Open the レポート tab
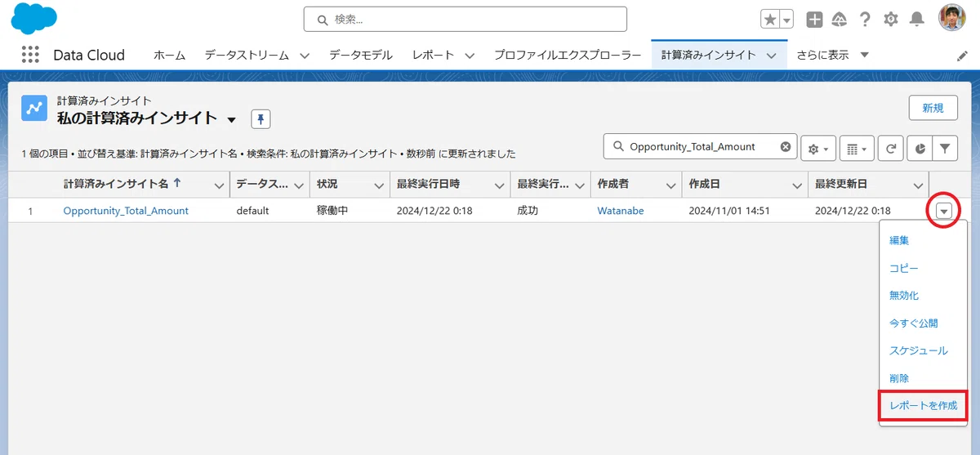Viewport: 980px width, 455px height. click(434, 56)
